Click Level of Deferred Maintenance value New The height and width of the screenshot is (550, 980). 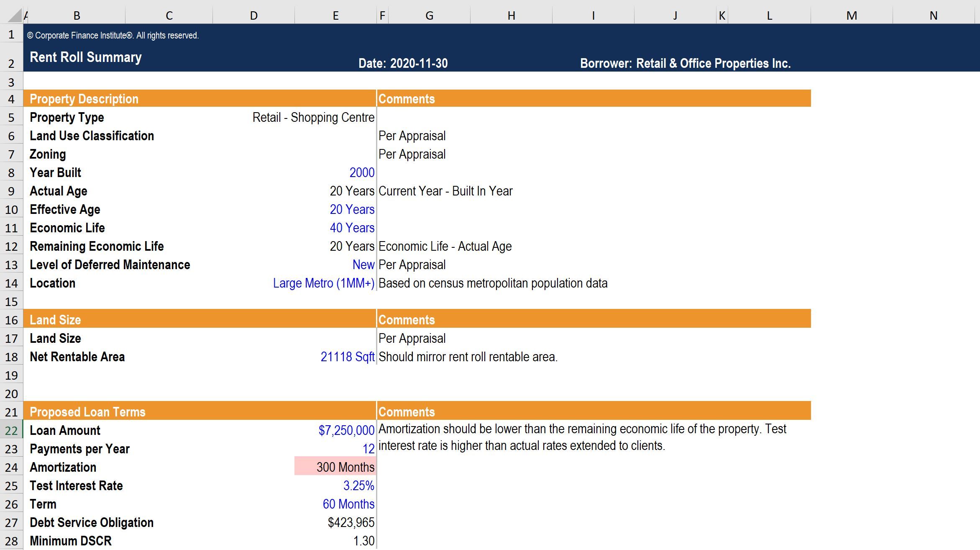(363, 265)
